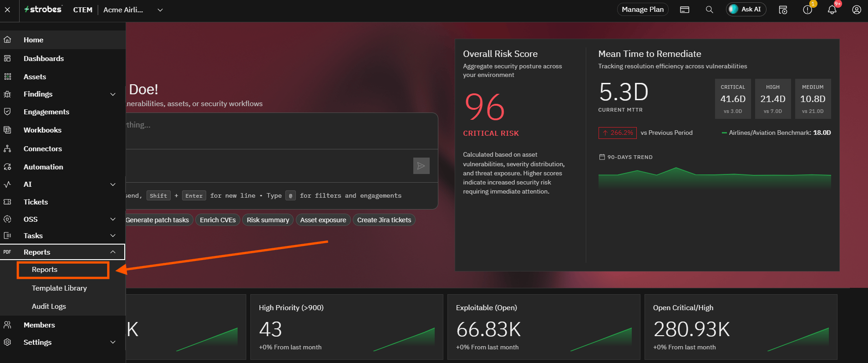Select the Asset exposure suggestion chip
This screenshot has width=868, height=363.
click(323, 220)
